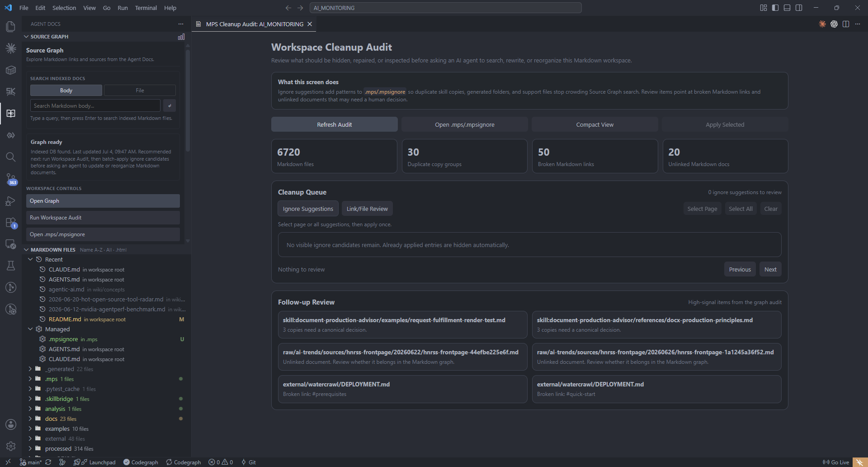Close the MPS Cleanup Audit tab

310,24
